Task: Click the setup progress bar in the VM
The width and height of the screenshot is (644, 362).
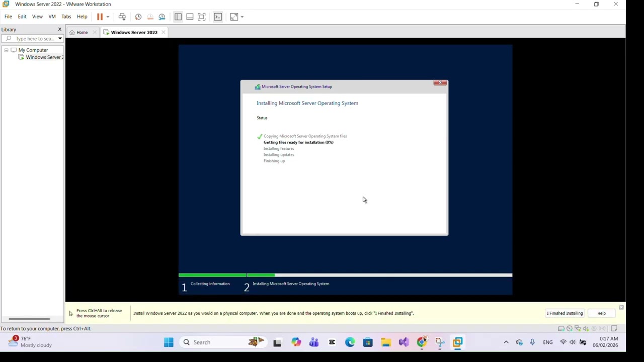Action: tap(345, 275)
